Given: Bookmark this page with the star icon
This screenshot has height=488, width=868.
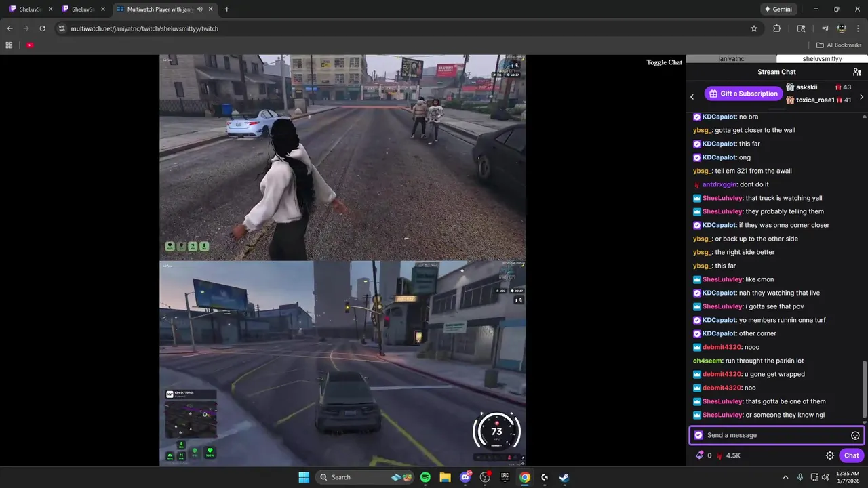Looking at the screenshot, I should click(754, 28).
